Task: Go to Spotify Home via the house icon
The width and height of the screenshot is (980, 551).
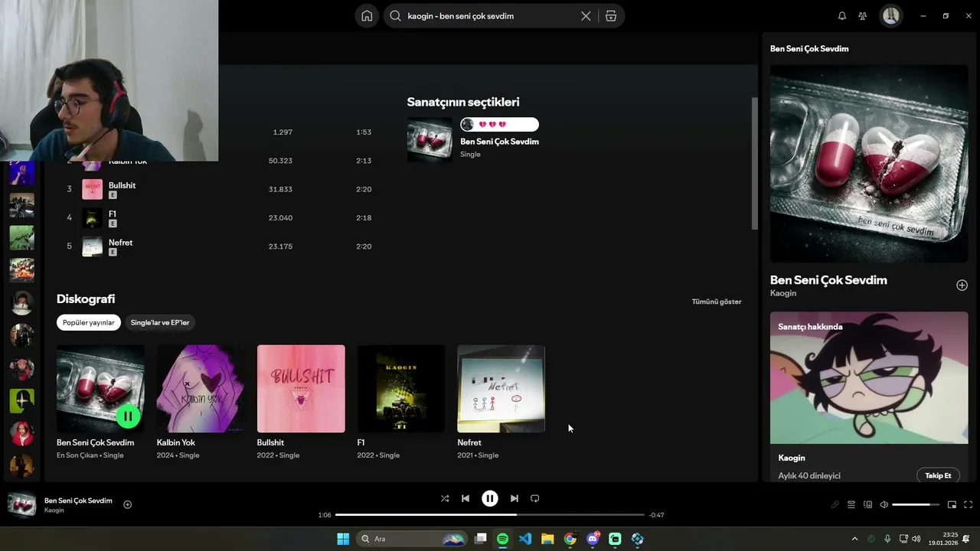Action: [367, 16]
